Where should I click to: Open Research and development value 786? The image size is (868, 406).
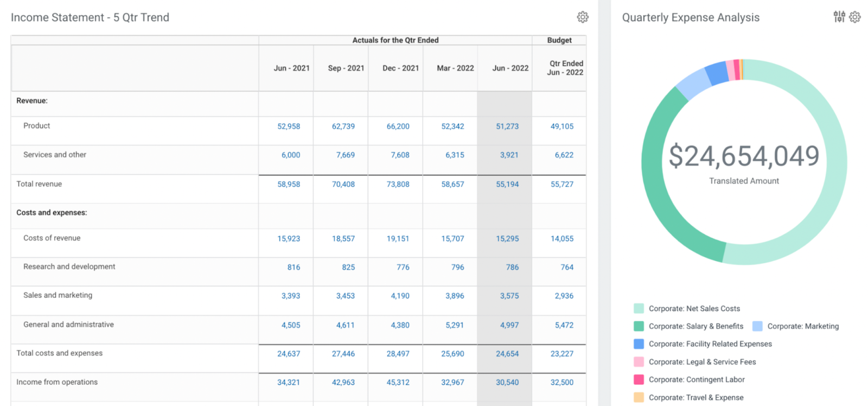[513, 268]
